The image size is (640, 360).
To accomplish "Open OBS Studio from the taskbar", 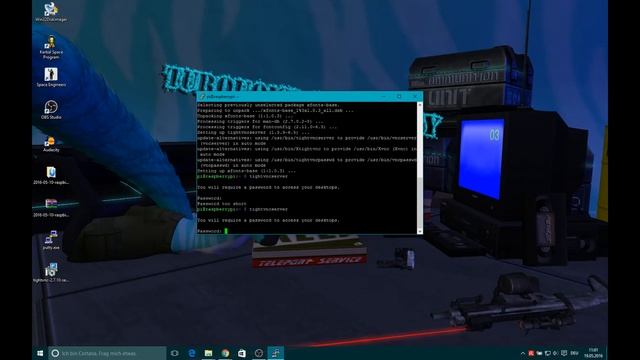I will tap(259, 353).
